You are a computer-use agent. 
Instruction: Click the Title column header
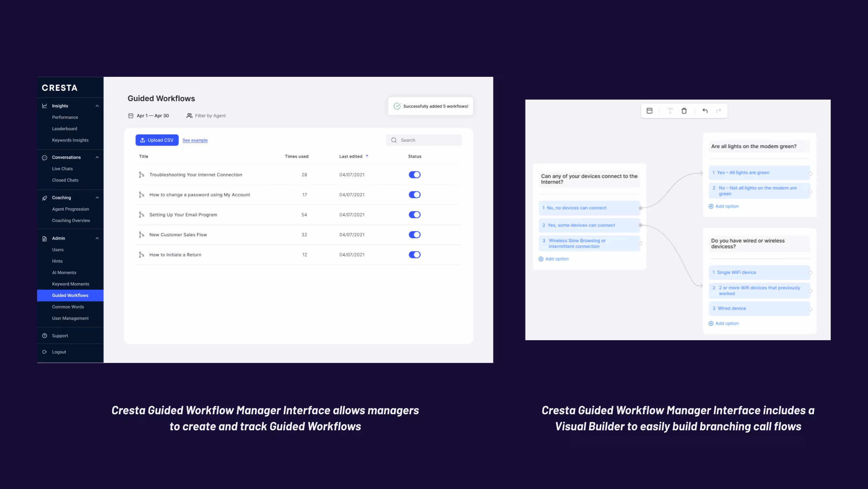(144, 156)
